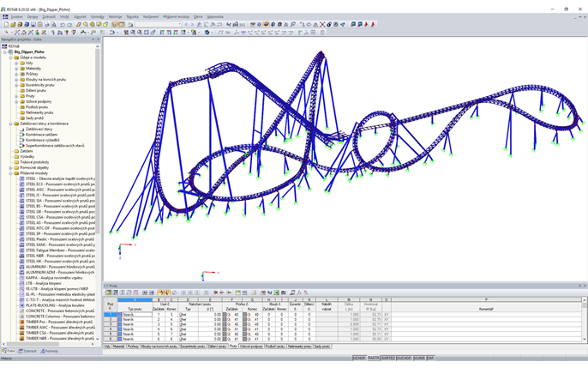588x368 pixels.
Task: Toggle RASTR grid in status bar
Action: coord(373,359)
